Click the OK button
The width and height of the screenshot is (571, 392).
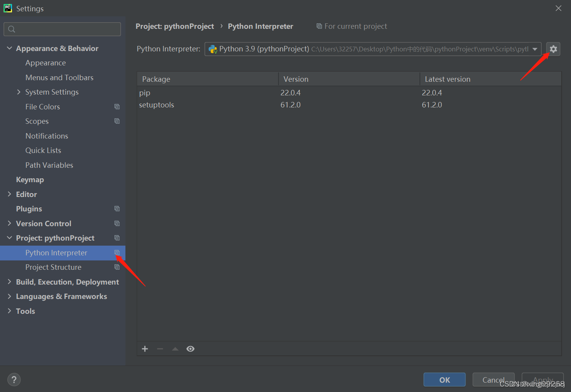[444, 380]
